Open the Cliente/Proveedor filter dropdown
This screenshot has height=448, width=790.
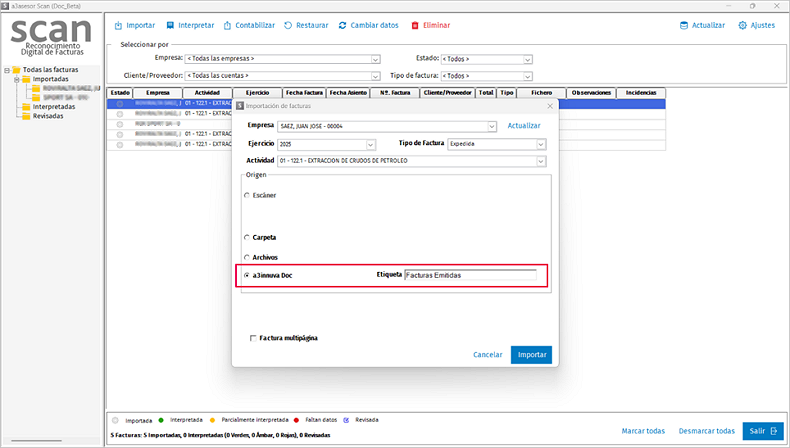pos(375,76)
